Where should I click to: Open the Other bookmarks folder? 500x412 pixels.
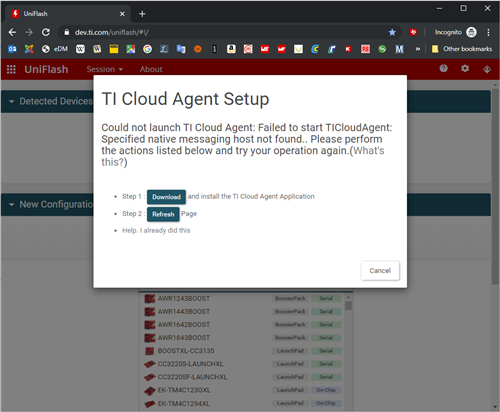[462, 49]
